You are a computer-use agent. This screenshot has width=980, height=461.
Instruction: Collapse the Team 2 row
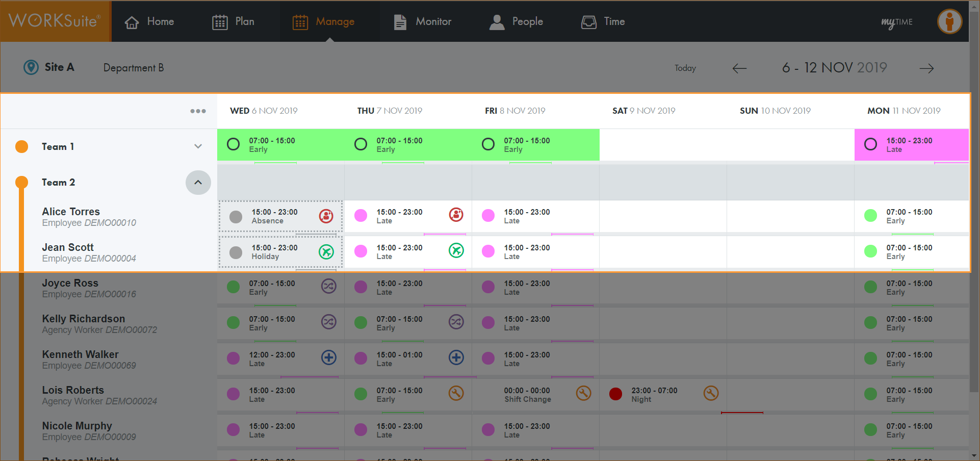[x=198, y=183]
